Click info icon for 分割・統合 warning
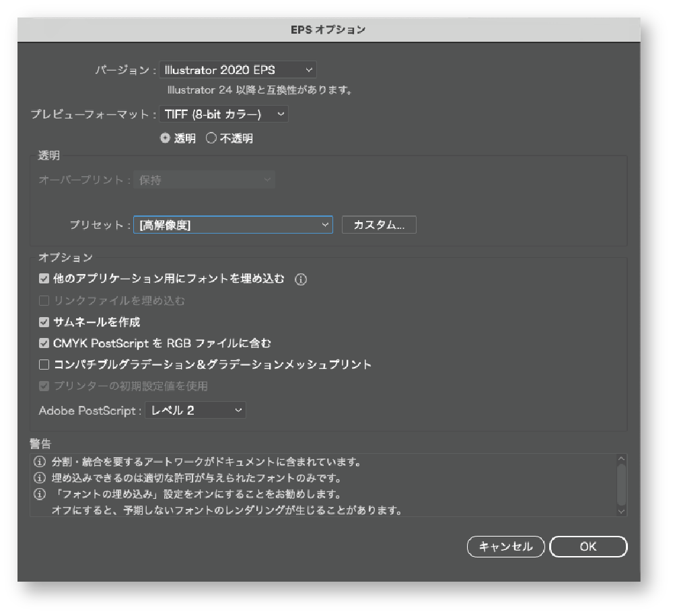The image size is (673, 616). tap(39, 463)
